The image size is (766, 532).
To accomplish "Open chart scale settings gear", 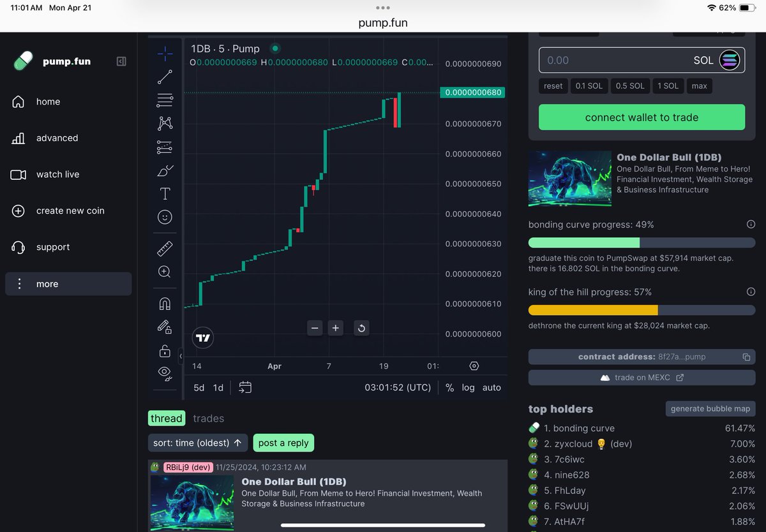I will (474, 366).
